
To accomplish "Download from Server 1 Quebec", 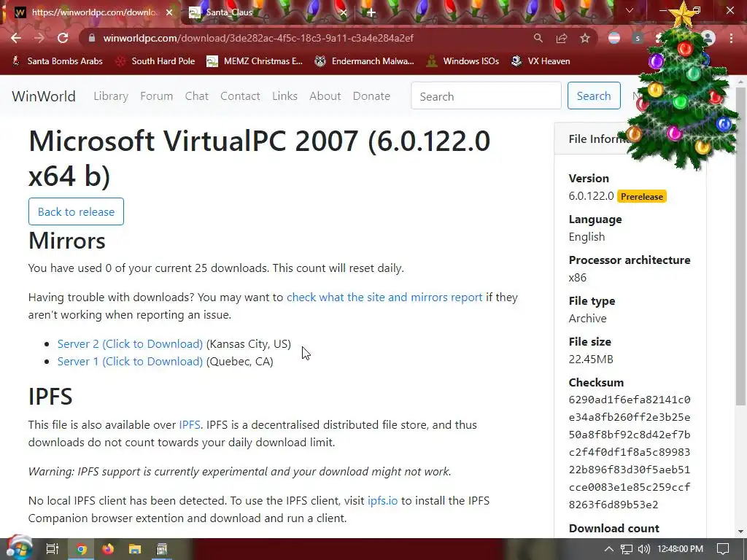I will coord(130,362).
